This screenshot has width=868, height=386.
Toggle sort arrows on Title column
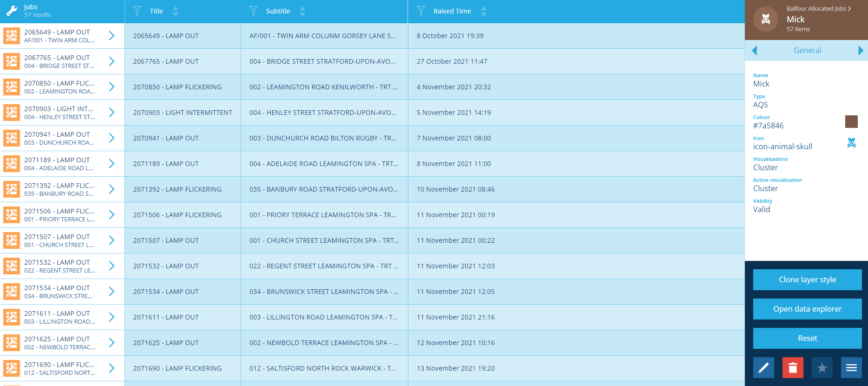coord(176,11)
